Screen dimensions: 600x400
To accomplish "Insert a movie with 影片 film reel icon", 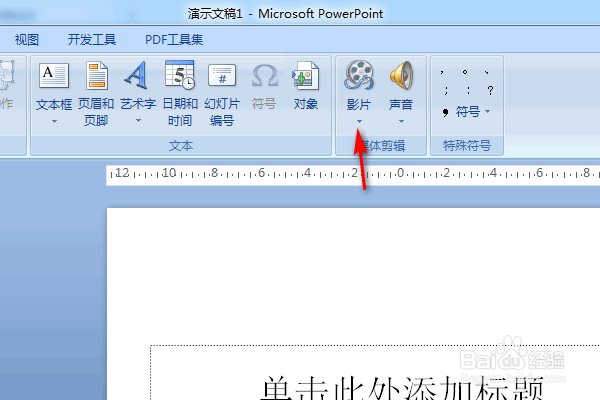I will pyautogui.click(x=359, y=75).
